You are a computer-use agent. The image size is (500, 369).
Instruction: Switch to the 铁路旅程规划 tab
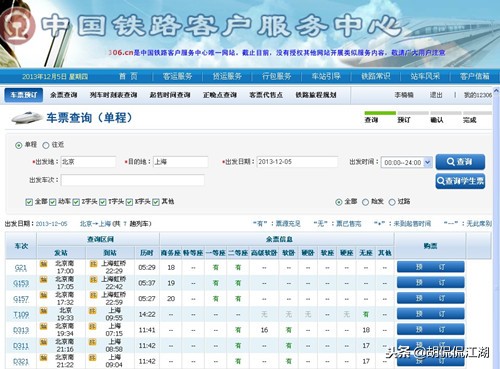(x=316, y=95)
